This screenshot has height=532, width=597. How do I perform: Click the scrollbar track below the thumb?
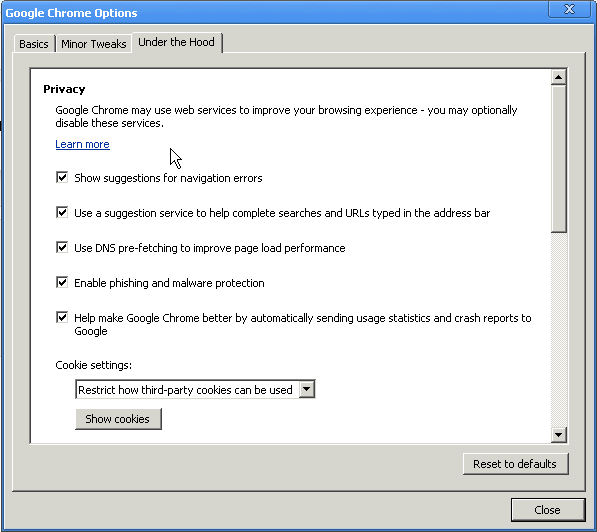[x=559, y=329]
